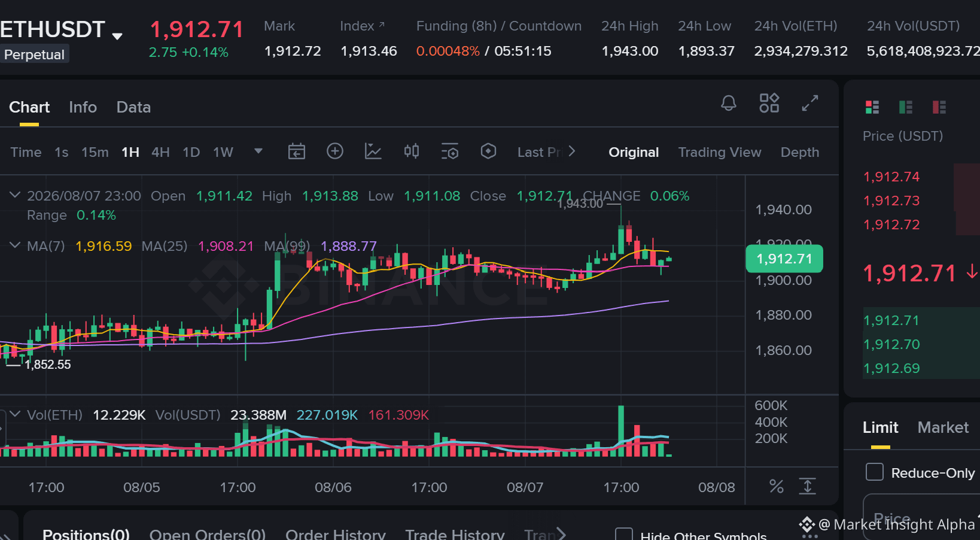Collapse the Vol(ETH) indicator legend
The width and height of the screenshot is (980, 540).
(x=15, y=414)
